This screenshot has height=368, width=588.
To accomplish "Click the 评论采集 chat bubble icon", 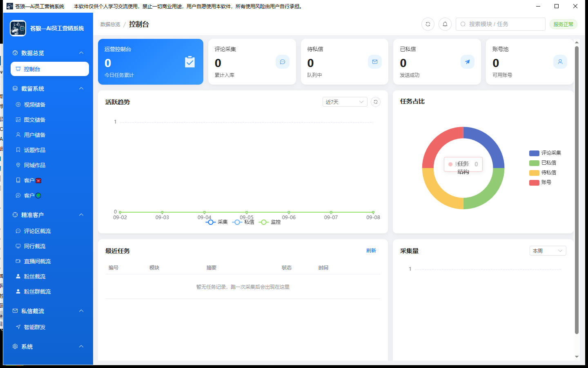I will tap(283, 62).
